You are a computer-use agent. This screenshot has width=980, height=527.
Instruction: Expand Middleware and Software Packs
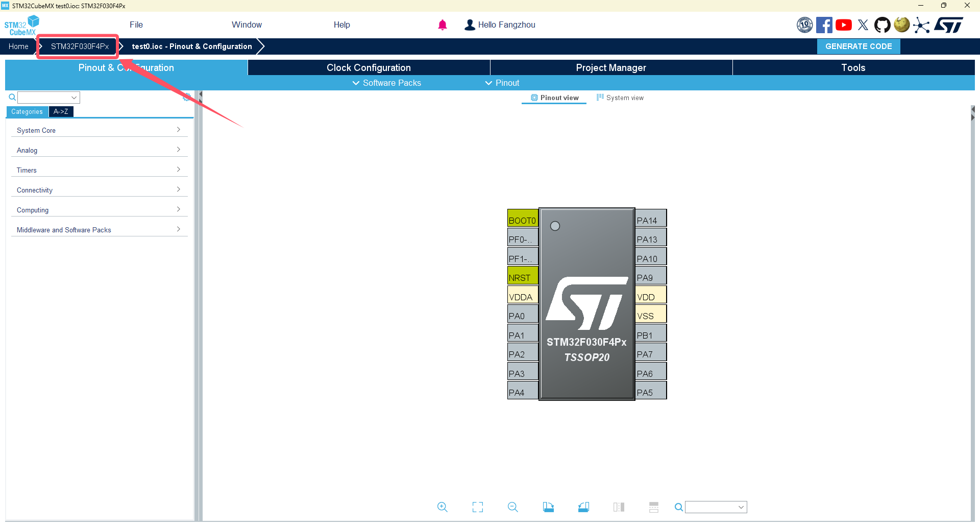[99, 230]
